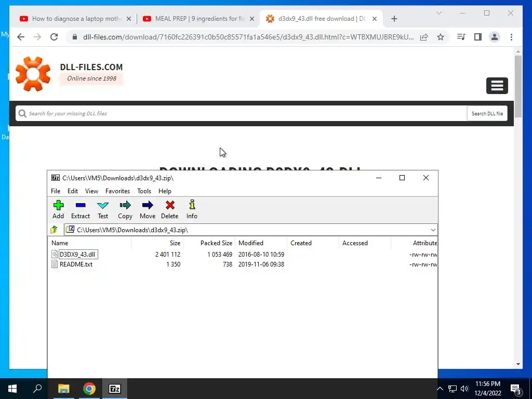Viewport: 532px width, 399px height.
Task: Go back in Chrome
Action: point(21,37)
